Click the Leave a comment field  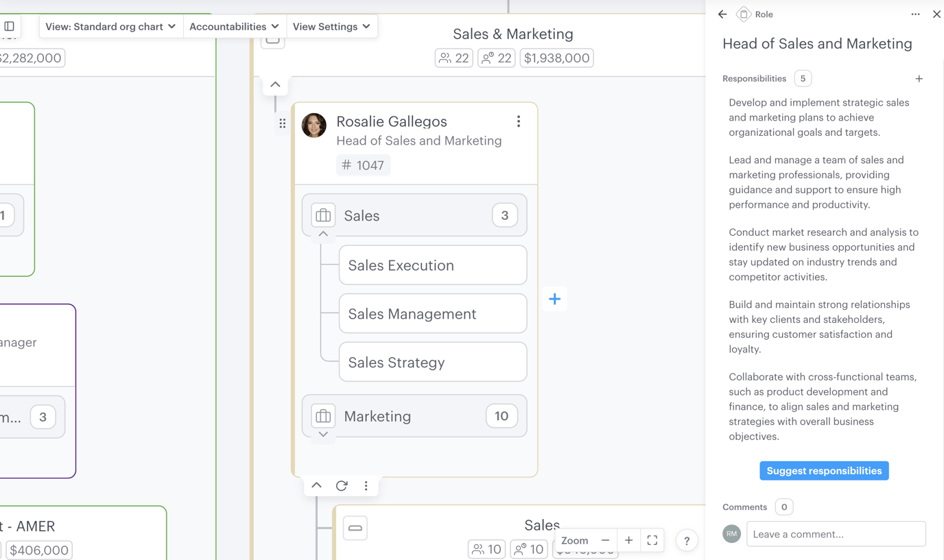(836, 534)
